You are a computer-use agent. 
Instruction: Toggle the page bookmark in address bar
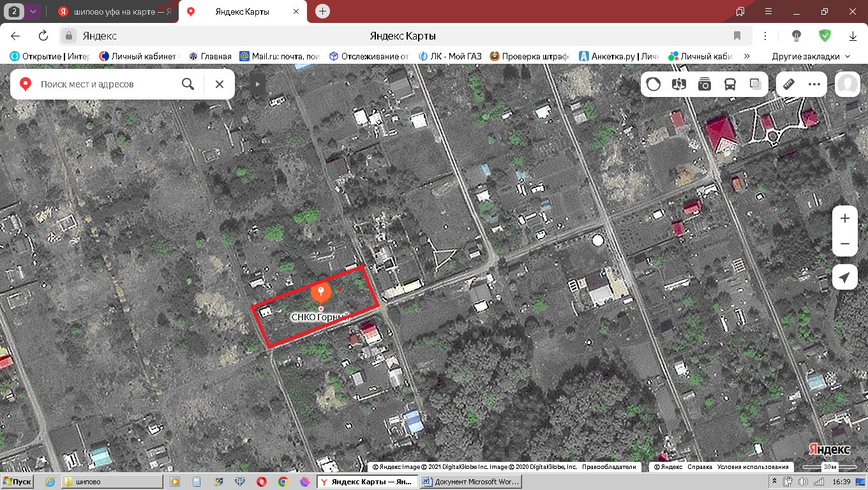tap(737, 36)
